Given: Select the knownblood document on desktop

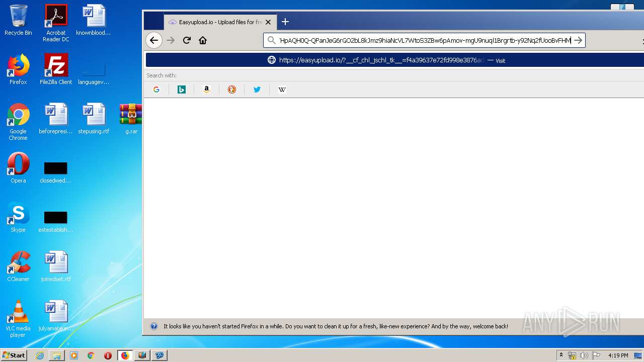Looking at the screenshot, I should click(94, 20).
